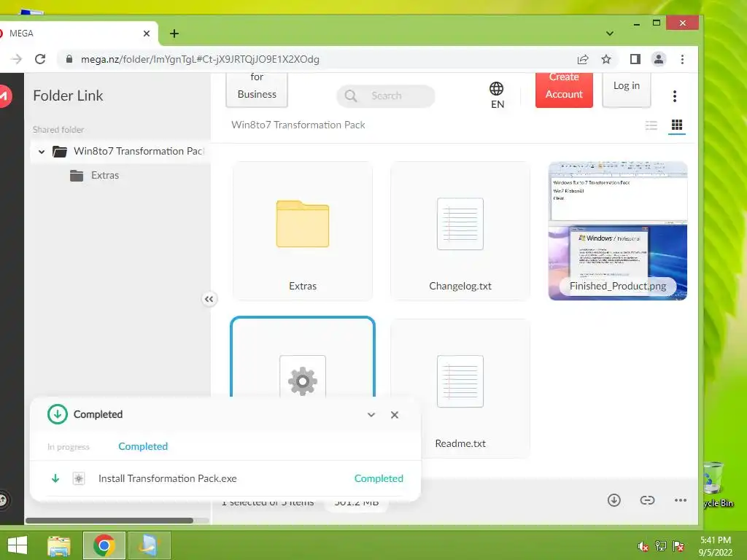
Task: Switch to list view
Action: click(651, 125)
